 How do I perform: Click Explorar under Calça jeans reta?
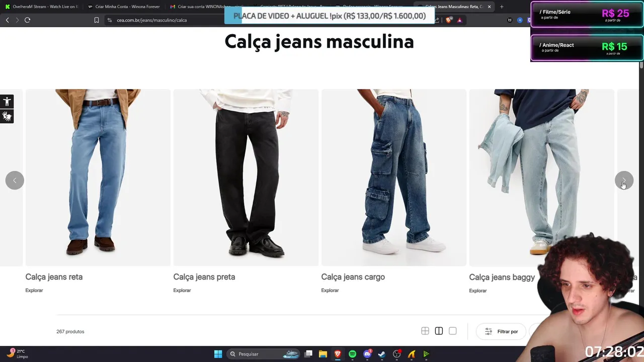[x=34, y=290]
